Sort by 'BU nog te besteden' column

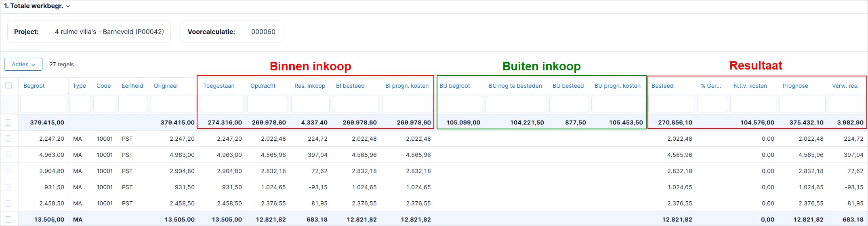pos(515,86)
